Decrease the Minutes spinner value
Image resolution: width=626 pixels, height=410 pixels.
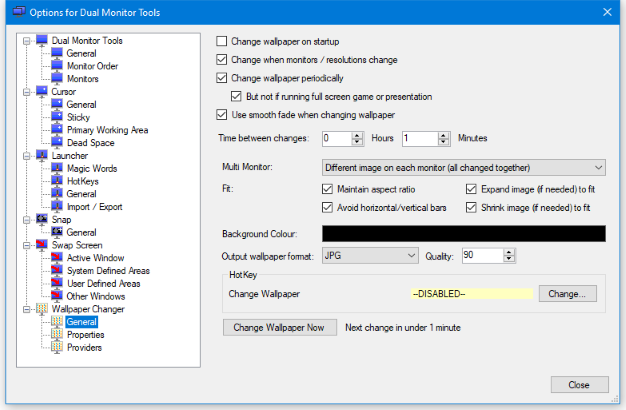point(443,142)
